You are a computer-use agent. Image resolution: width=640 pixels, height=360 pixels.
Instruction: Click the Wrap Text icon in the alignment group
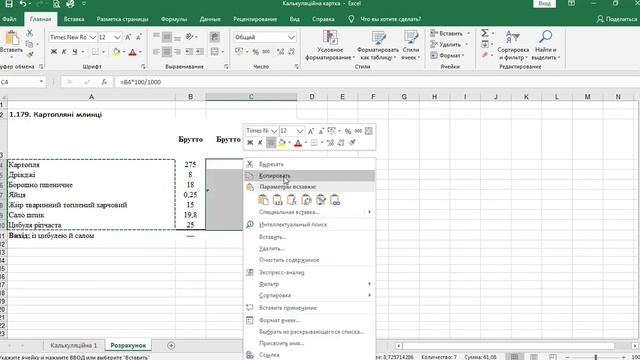click(x=215, y=37)
